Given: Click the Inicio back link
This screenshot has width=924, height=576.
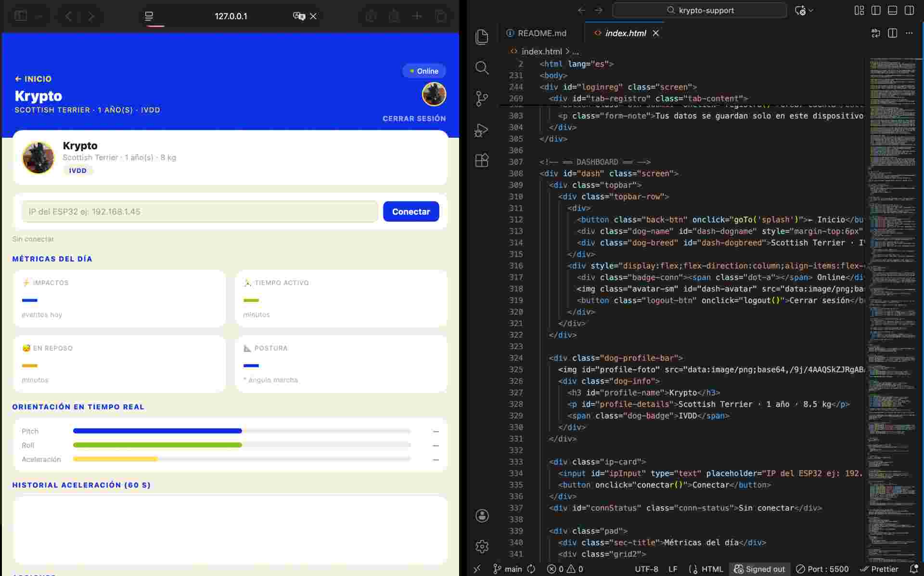Looking at the screenshot, I should point(33,79).
